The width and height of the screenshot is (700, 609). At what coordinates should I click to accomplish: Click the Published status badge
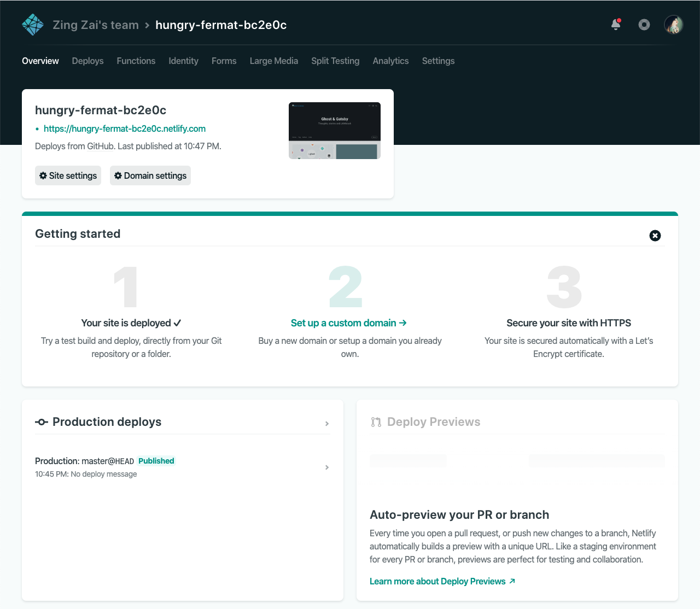coord(156,461)
